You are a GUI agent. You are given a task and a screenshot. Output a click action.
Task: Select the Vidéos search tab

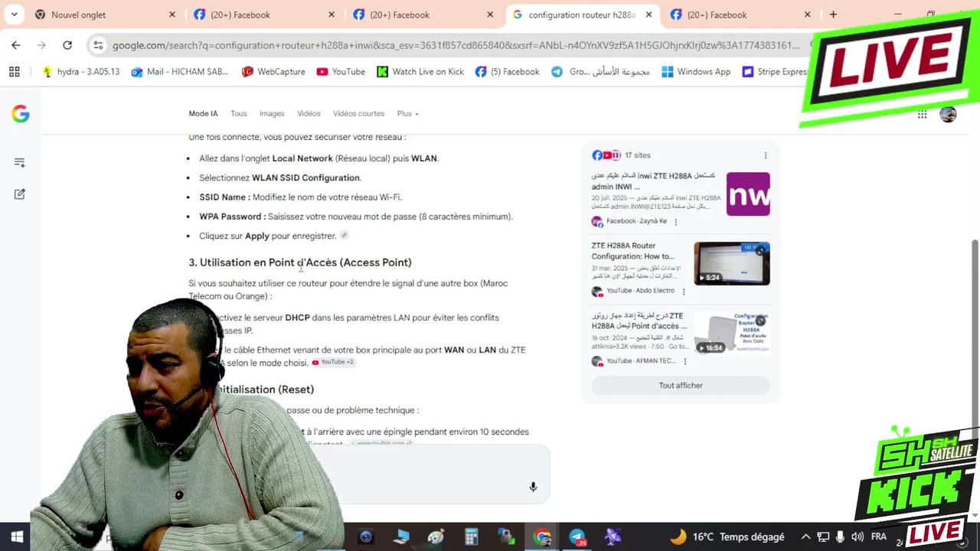point(309,113)
